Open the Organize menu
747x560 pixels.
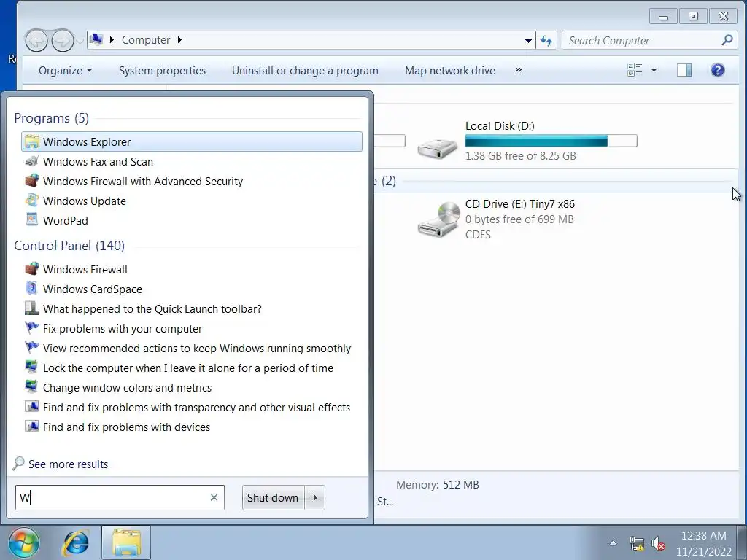[x=65, y=71]
